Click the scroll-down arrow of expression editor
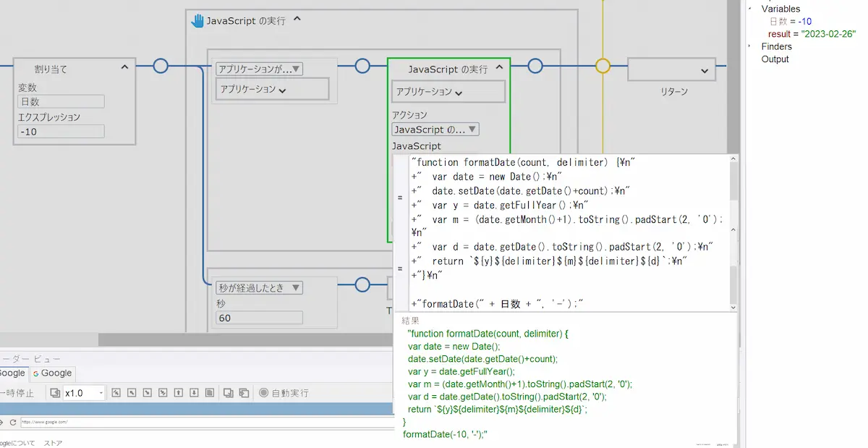 point(733,307)
